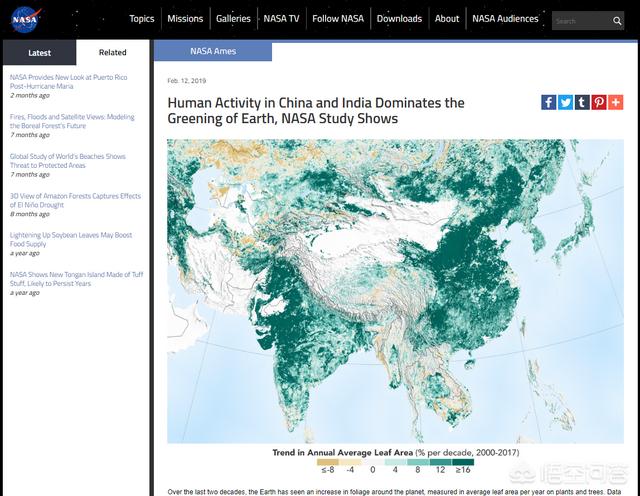
Task: Click the ≤-8 brown legend swatch
Action: click(x=328, y=462)
